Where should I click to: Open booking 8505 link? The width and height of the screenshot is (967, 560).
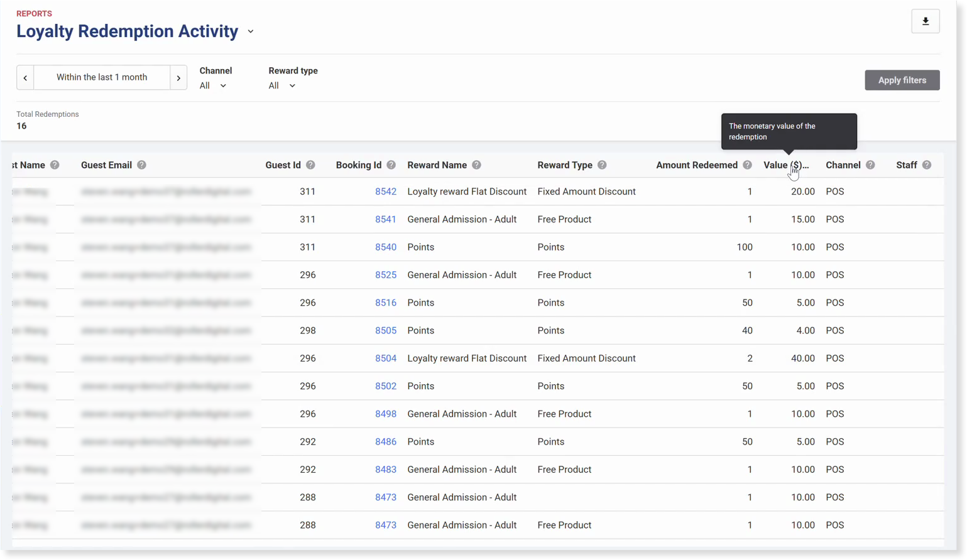[x=386, y=331]
